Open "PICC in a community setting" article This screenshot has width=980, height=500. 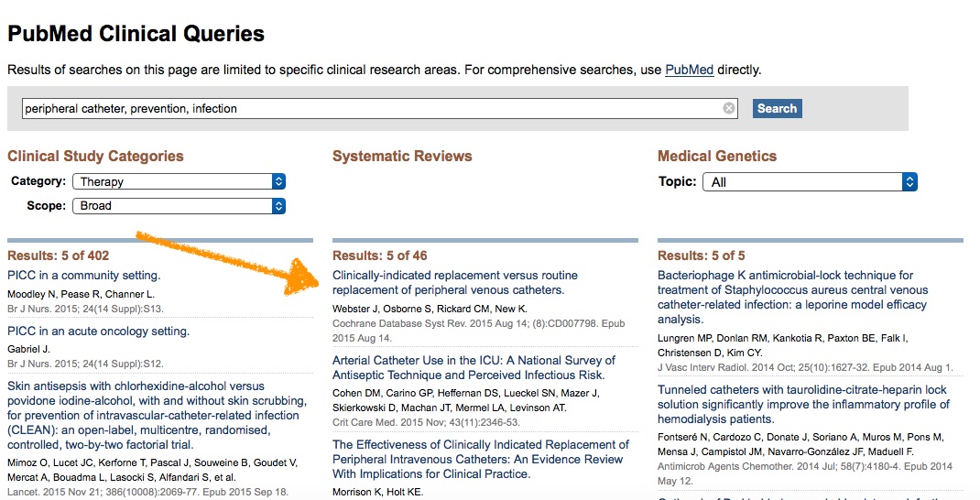[x=84, y=276]
